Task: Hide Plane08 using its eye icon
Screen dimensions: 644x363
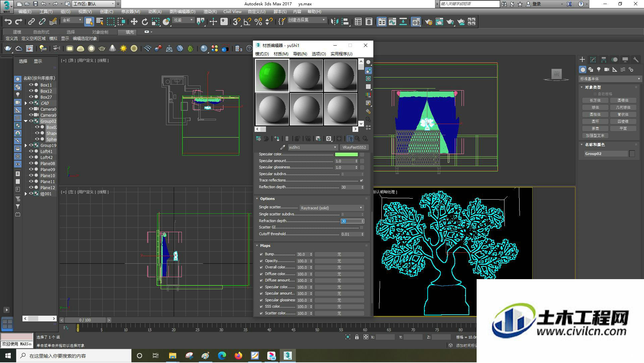Action: (31, 163)
